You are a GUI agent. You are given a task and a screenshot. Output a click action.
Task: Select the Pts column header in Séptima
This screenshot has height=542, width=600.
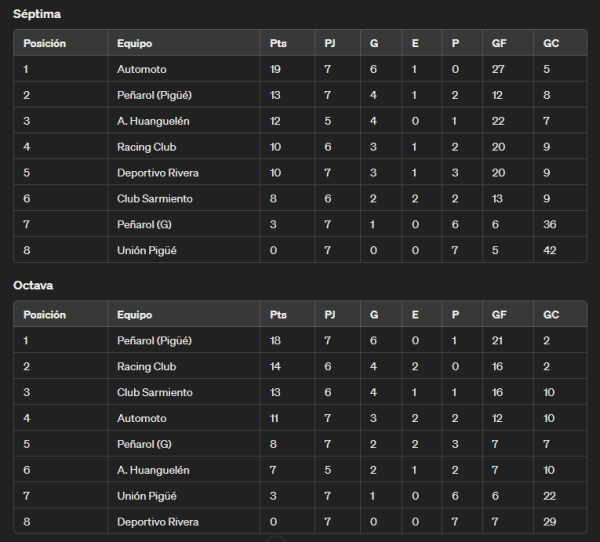pyautogui.click(x=278, y=43)
